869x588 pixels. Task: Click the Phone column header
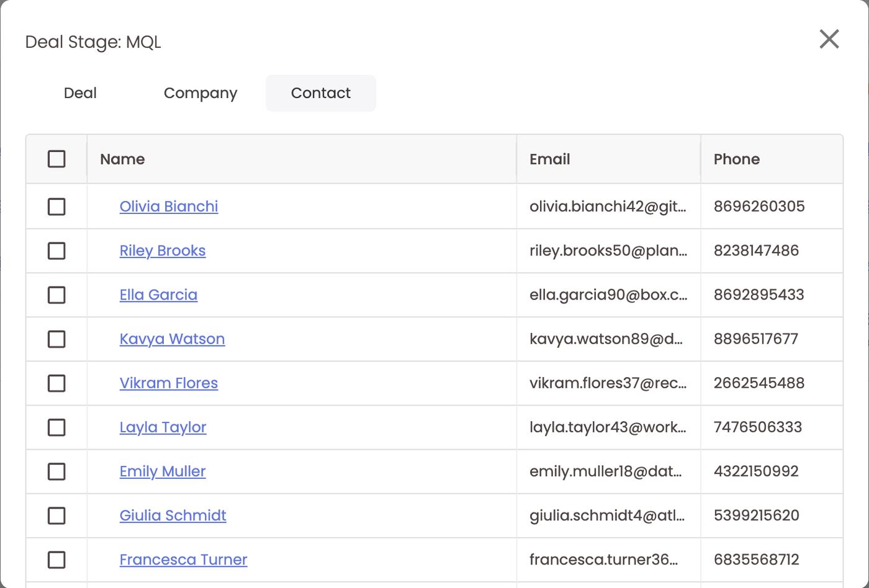(x=772, y=159)
